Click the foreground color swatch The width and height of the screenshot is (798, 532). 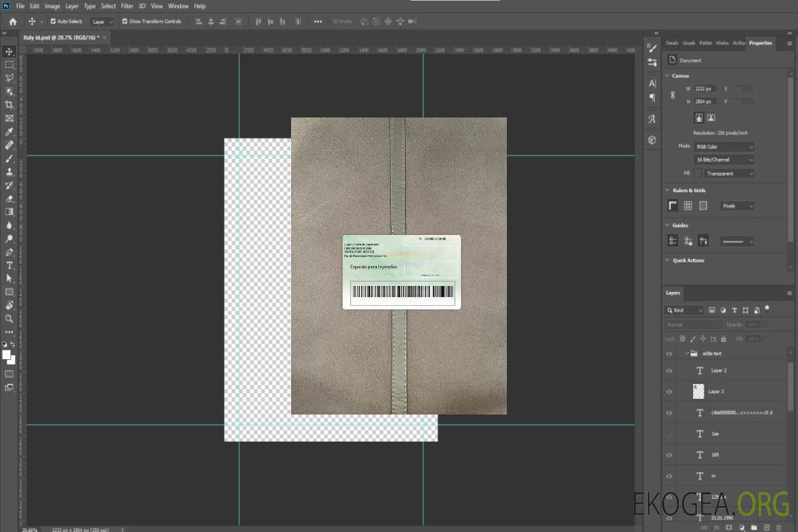(x=7, y=355)
